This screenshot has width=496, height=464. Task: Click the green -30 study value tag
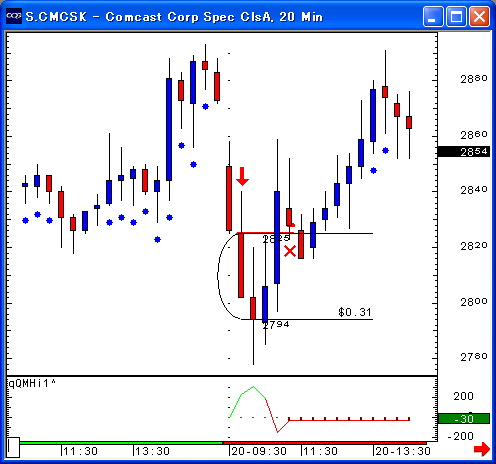[x=464, y=419]
